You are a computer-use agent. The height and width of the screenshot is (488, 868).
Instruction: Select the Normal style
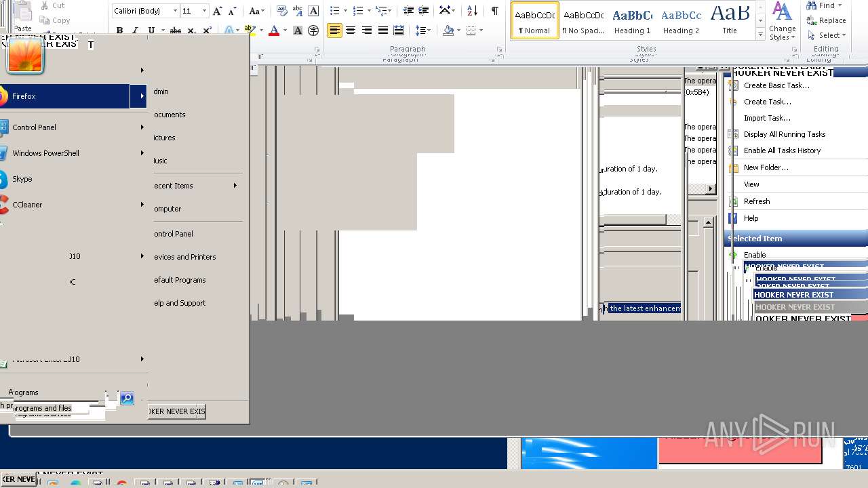tap(534, 20)
